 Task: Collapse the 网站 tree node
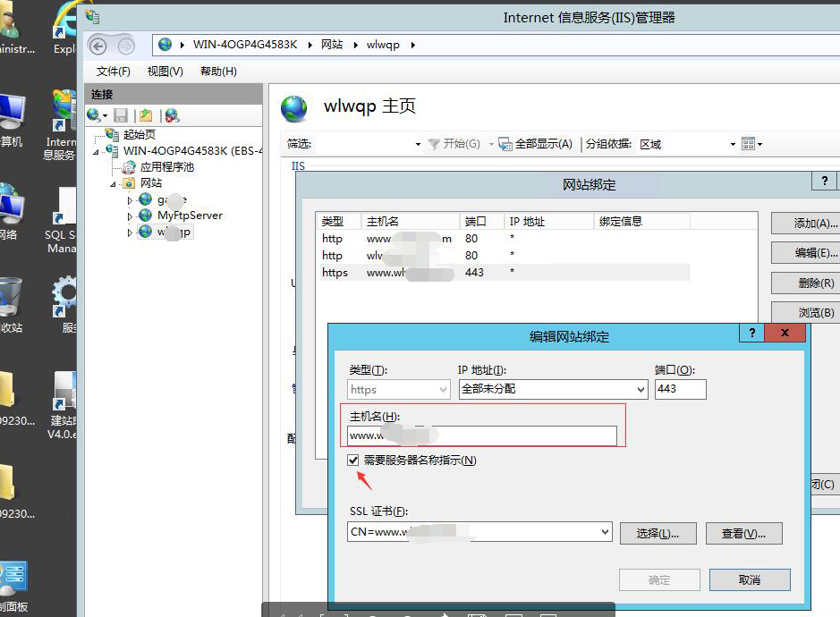pyautogui.click(x=115, y=183)
